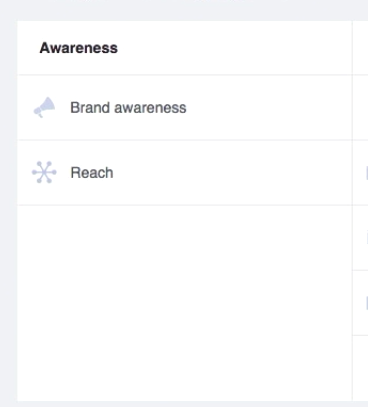368x407 pixels.
Task: Click the Awareness column heading
Action: click(x=79, y=48)
